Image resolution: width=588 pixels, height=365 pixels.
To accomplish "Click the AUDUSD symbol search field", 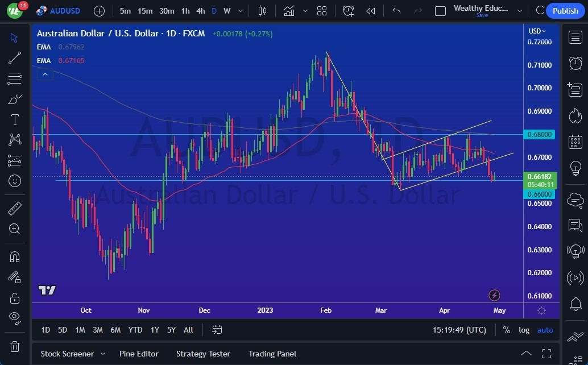I will [x=67, y=11].
